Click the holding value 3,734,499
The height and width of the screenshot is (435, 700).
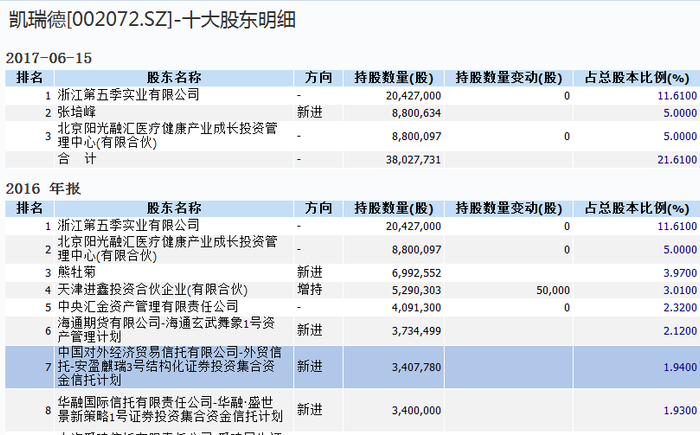(416, 331)
